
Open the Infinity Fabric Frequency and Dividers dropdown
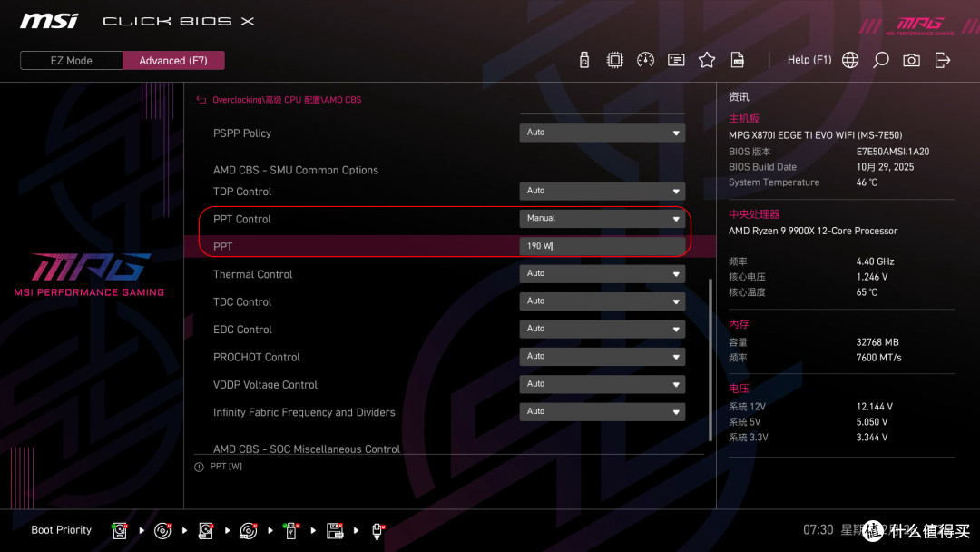tap(602, 410)
